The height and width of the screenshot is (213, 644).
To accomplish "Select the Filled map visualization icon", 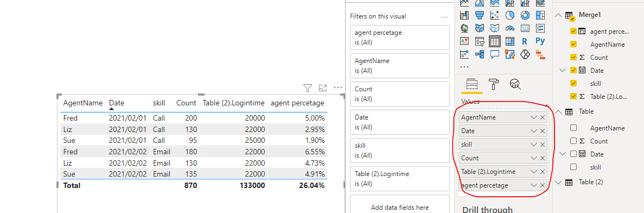I will [480, 28].
